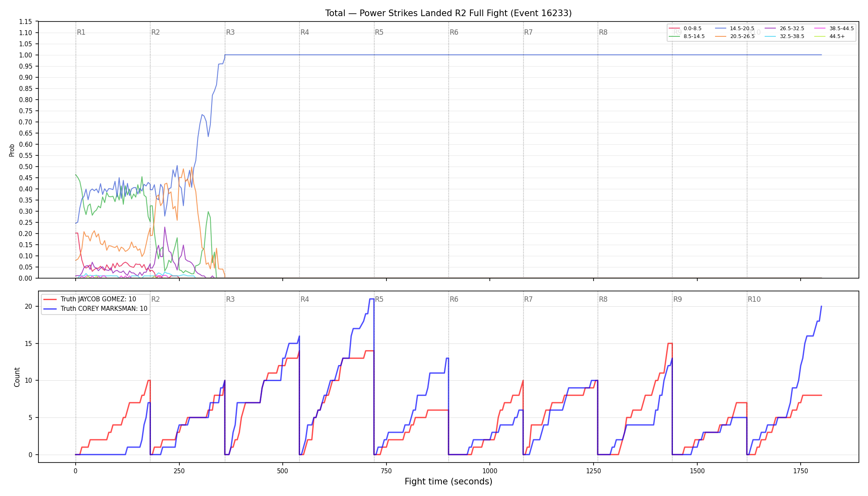Click the R6 round marker in probability chart
Screen dimensions: 868x496
pyautogui.click(x=454, y=32)
